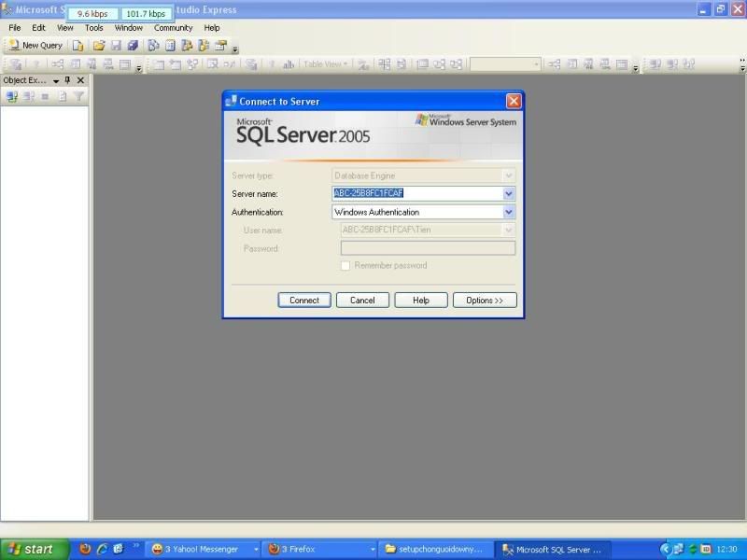Screen dimensions: 747x560
Task: Click the Connect button in the dialog
Action: pos(304,300)
